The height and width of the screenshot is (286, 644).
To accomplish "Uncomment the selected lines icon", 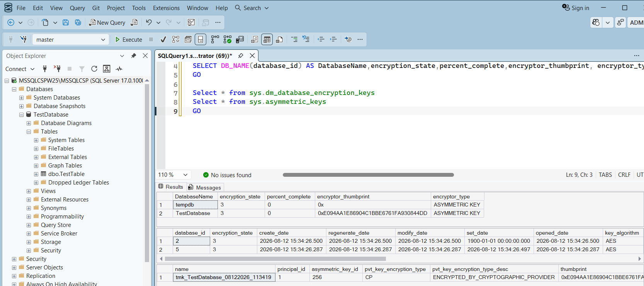I will coord(306,39).
